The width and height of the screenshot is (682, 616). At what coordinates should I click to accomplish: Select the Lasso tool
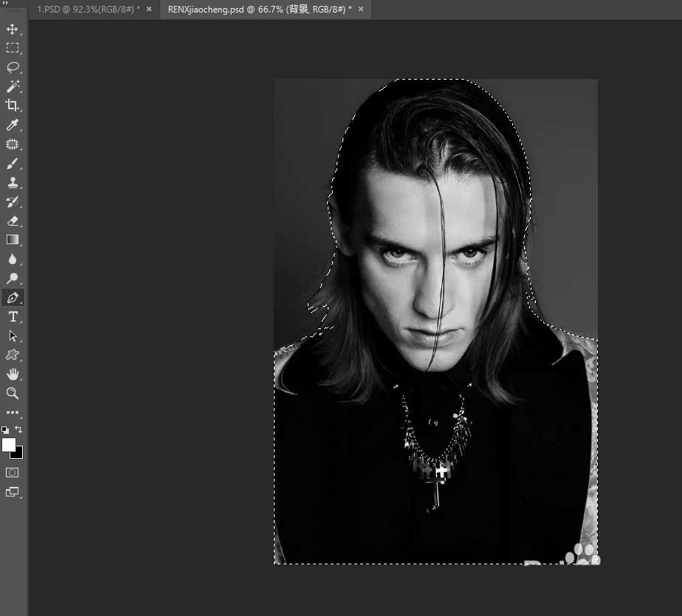12,67
